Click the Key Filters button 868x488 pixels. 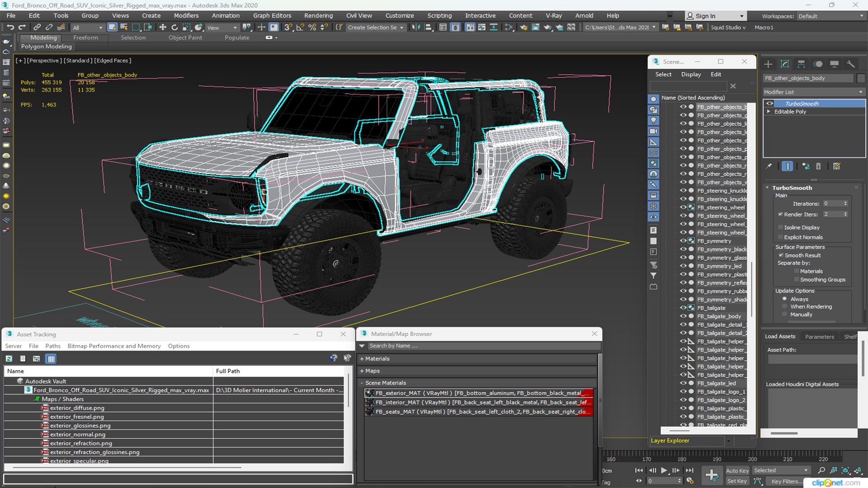click(x=786, y=481)
